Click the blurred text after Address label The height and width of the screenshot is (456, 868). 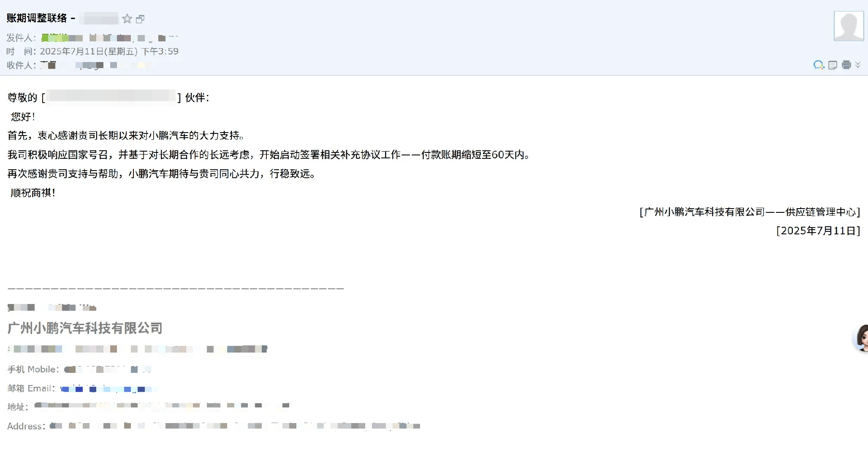coord(235,426)
